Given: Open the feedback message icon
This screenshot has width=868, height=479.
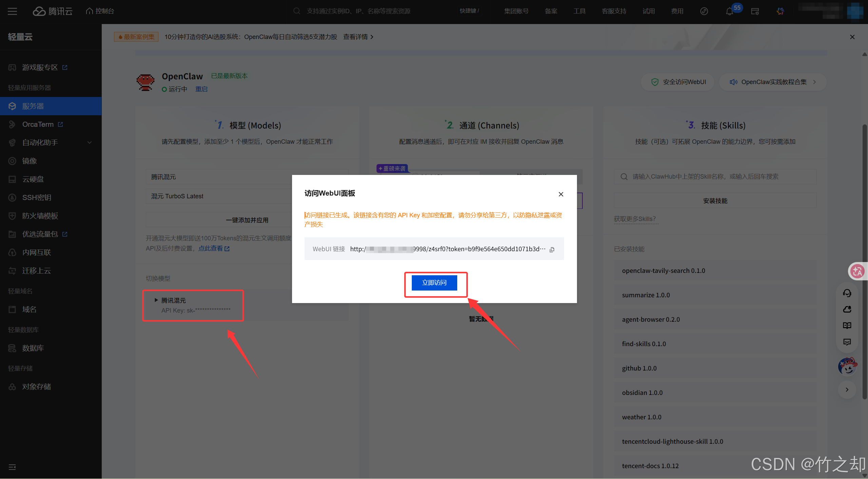Looking at the screenshot, I should tap(847, 342).
